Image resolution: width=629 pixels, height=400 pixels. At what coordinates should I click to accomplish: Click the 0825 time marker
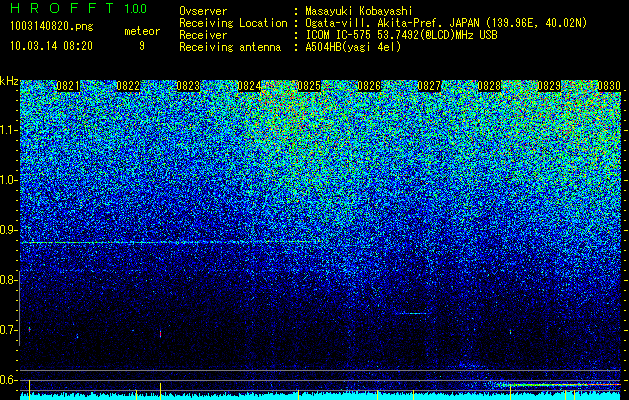pos(309,86)
